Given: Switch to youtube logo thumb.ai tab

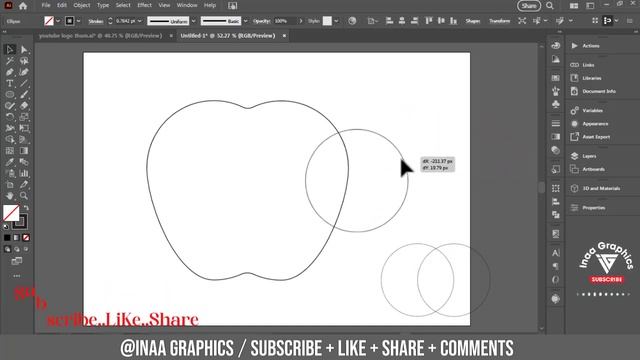Looking at the screenshot, I should (x=100, y=36).
